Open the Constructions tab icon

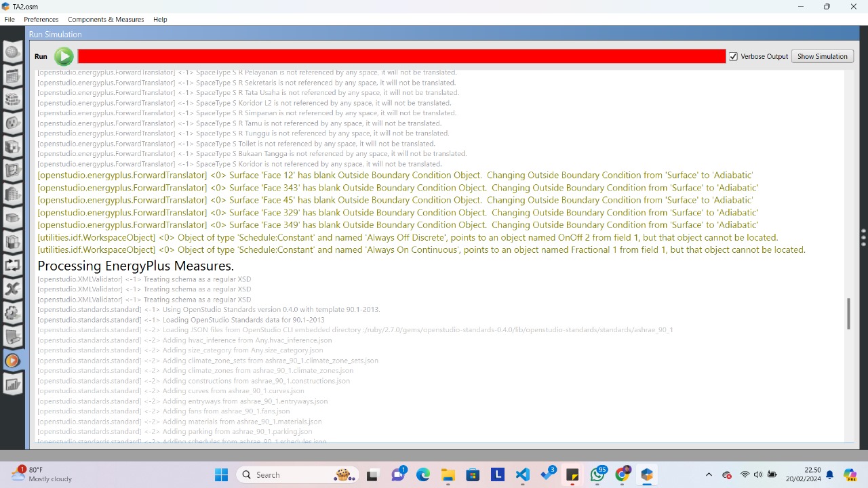[x=12, y=100]
